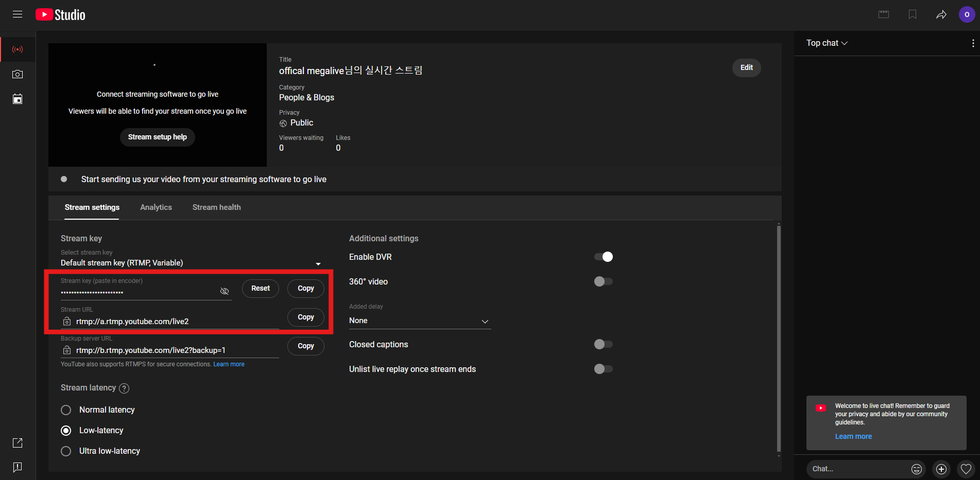Open the account avatar menu

pyautogui.click(x=967, y=14)
